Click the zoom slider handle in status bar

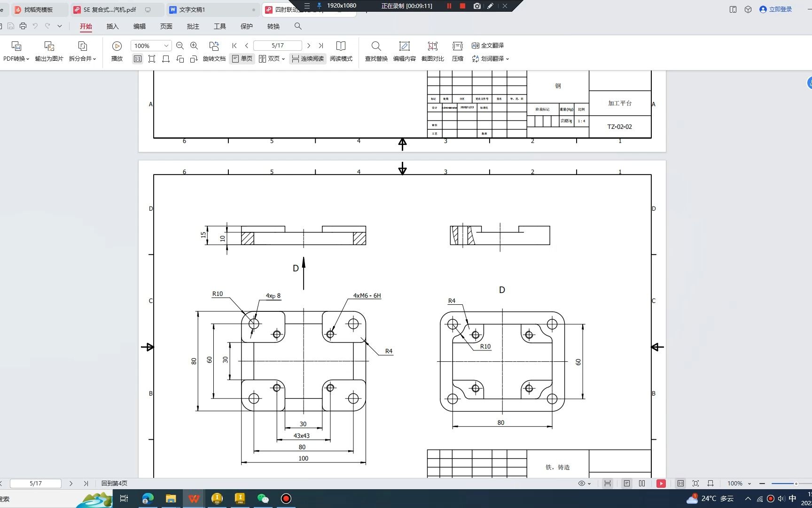(x=796, y=484)
